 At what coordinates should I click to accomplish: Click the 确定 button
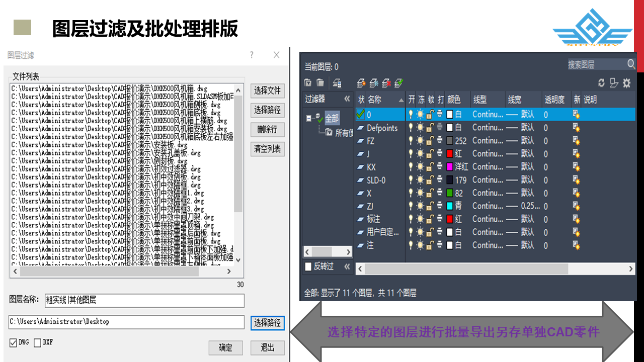click(225, 348)
